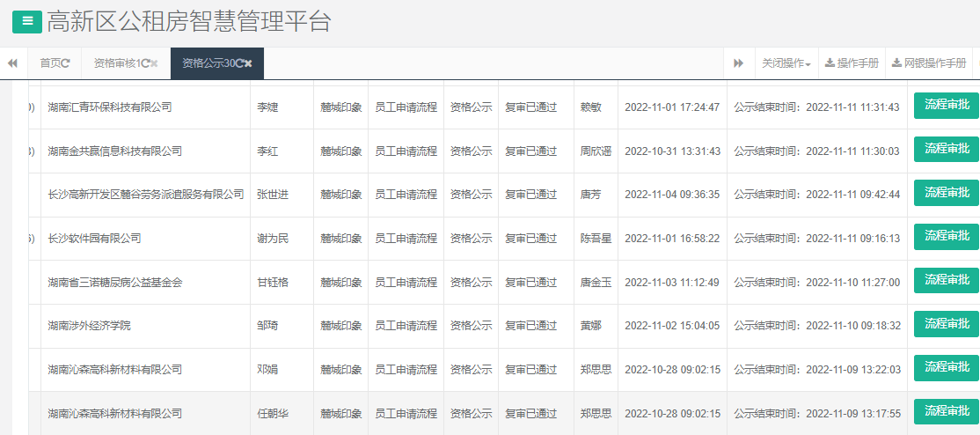Click timestamp 2022-10-31 13:31:43
980x435 pixels.
pos(672,151)
